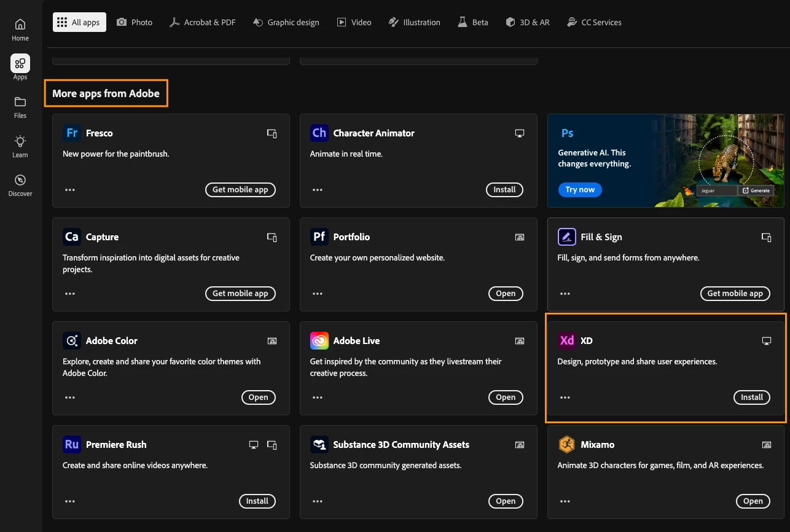Switch to the 3D & AR tab
790x532 pixels.
click(x=528, y=22)
